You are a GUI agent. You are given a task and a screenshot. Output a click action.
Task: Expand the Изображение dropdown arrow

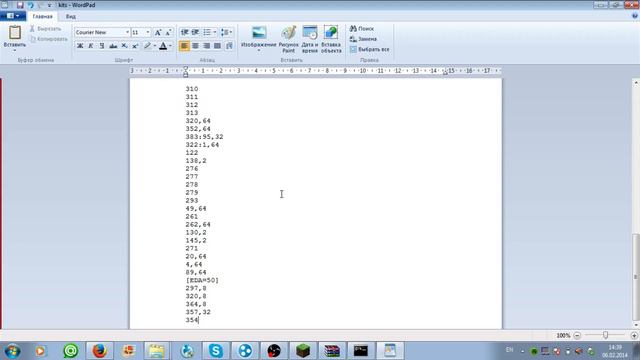259,51
